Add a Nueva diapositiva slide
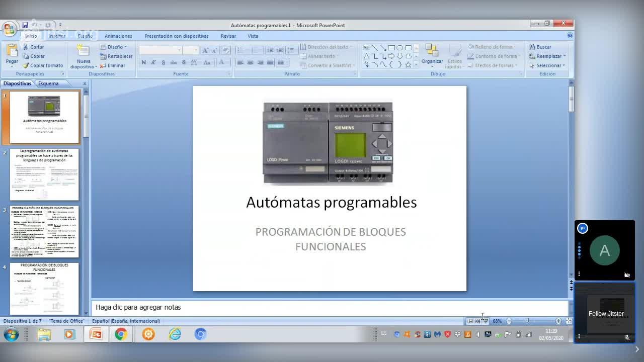 (84, 56)
